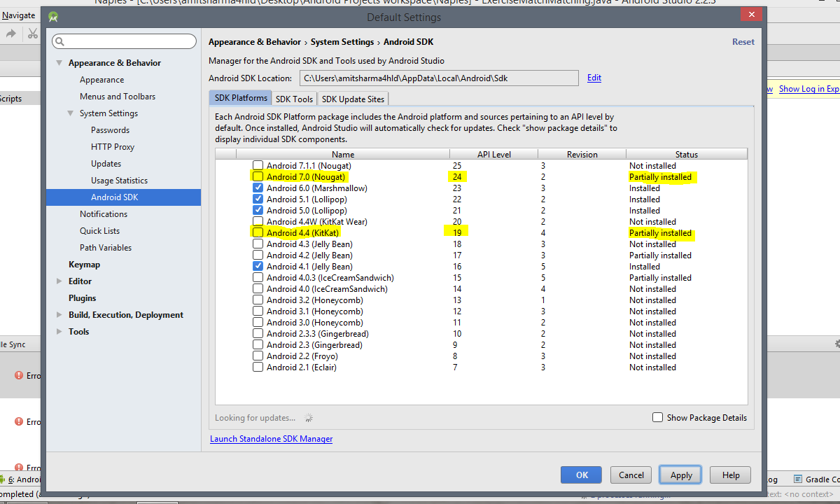
Task: Collapse System Settings tree node
Action: [71, 113]
